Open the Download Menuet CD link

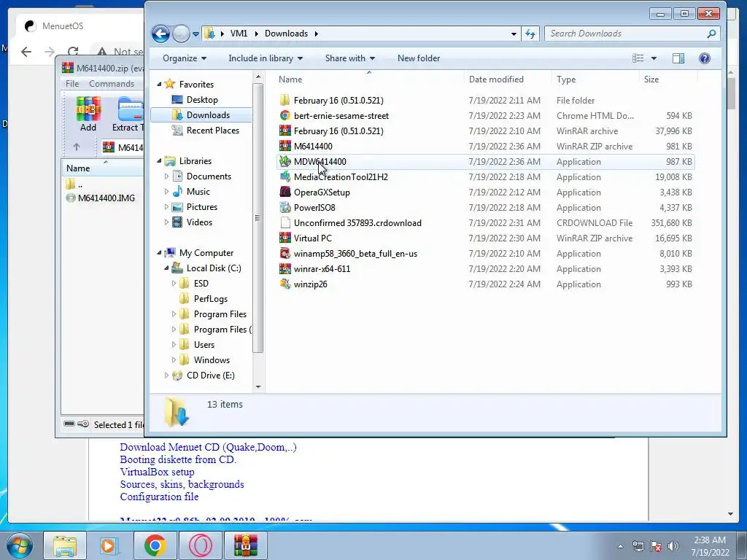[x=208, y=447]
